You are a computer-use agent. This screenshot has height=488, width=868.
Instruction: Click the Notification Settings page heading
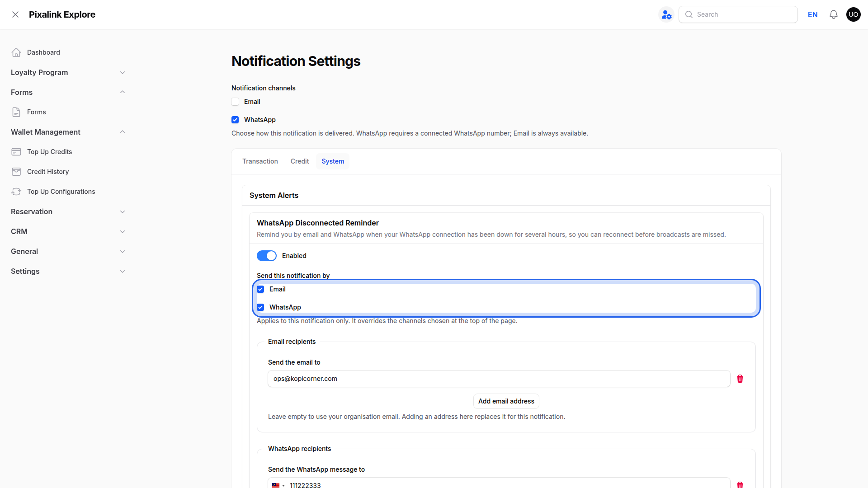tap(296, 61)
